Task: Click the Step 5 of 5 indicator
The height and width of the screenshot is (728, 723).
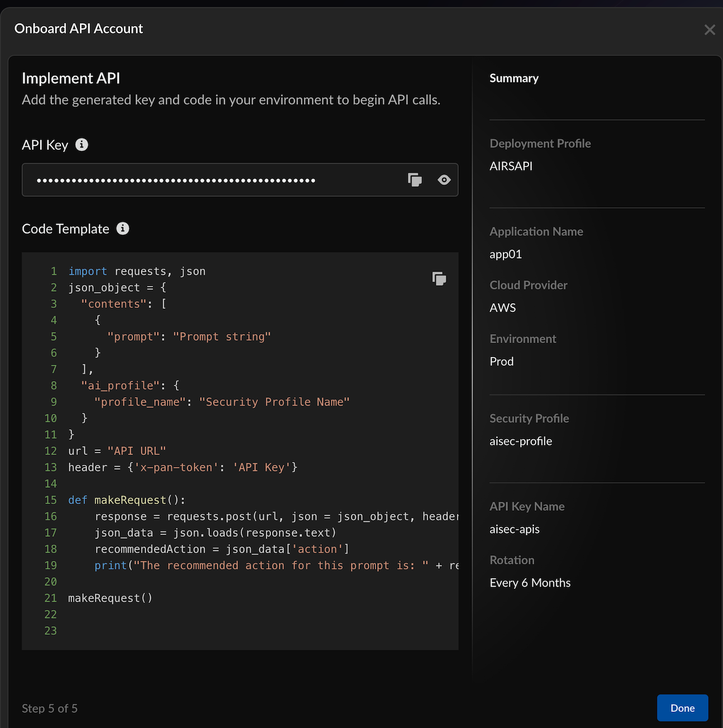Action: [x=50, y=708]
